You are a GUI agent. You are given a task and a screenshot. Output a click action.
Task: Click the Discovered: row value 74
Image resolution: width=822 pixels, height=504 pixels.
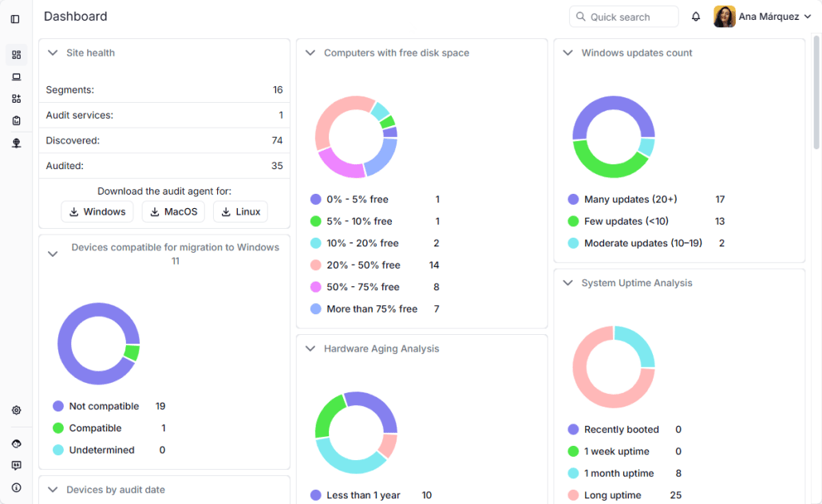277,140
